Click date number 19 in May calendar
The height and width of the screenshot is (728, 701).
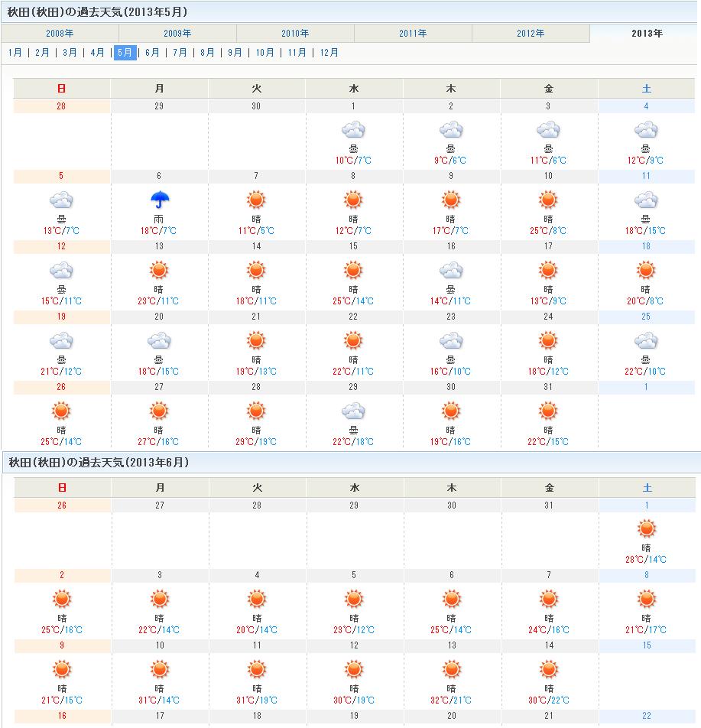[61, 317]
